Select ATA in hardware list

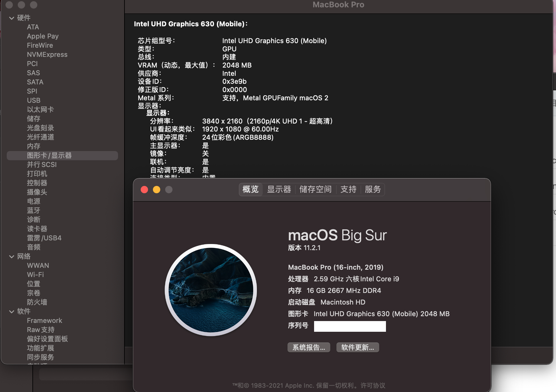[x=33, y=27]
